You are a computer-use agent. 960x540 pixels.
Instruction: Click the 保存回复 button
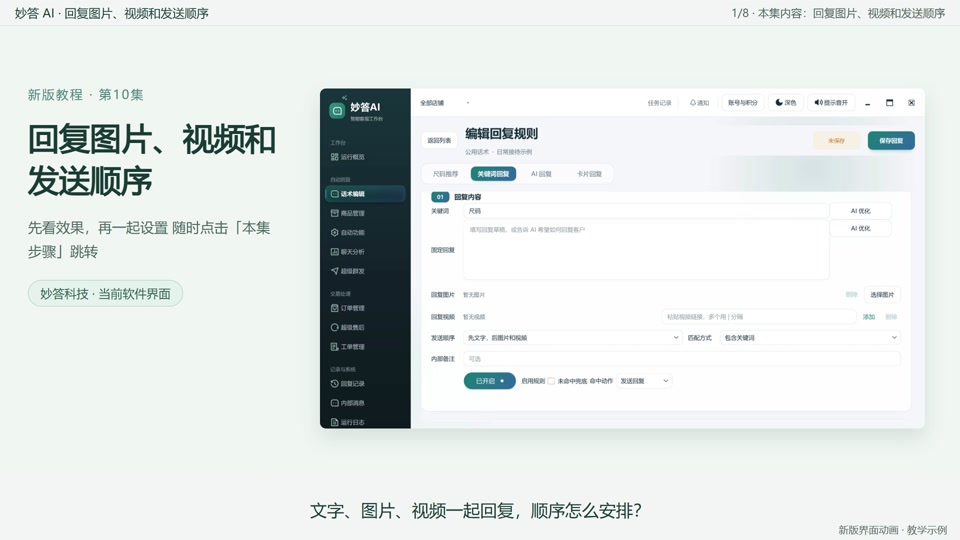coord(891,140)
